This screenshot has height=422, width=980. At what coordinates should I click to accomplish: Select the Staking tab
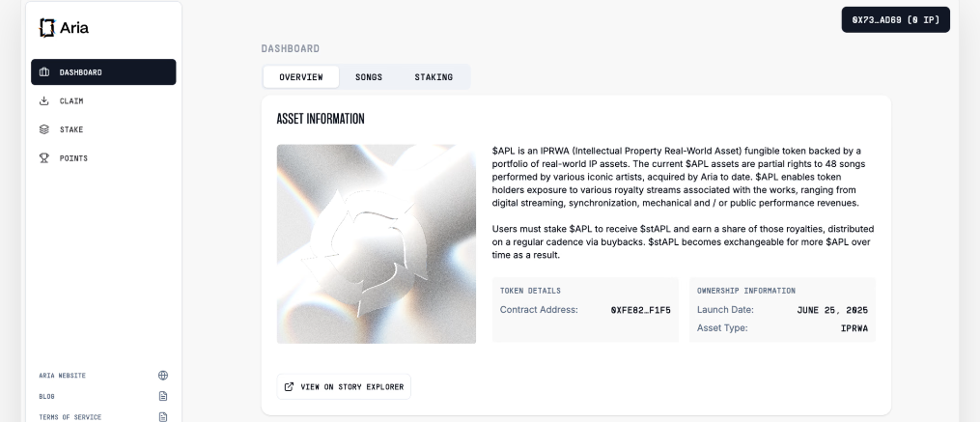coord(434,77)
